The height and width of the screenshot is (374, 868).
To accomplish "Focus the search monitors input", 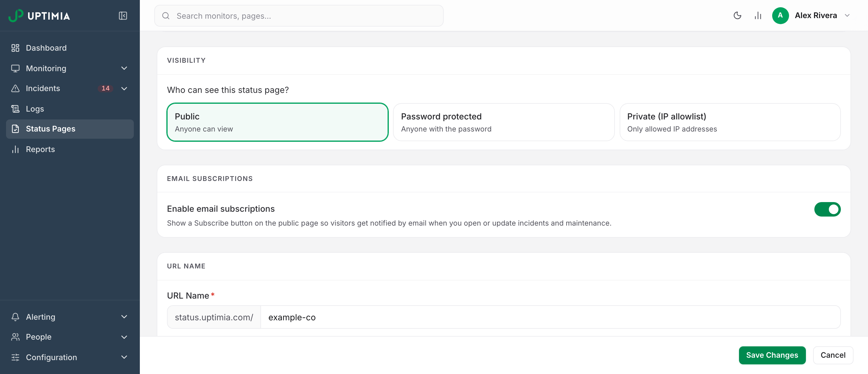I will coord(299,16).
